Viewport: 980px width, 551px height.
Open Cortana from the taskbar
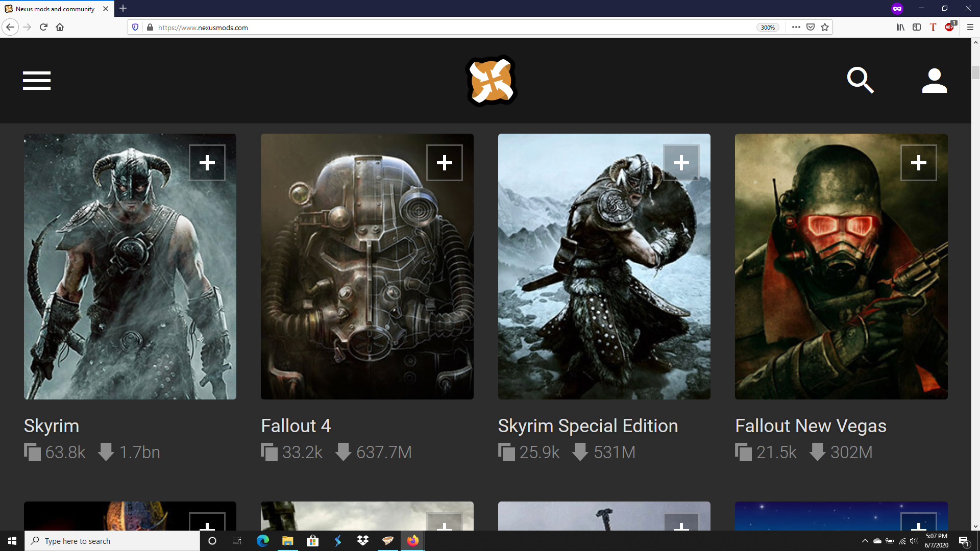click(x=212, y=541)
